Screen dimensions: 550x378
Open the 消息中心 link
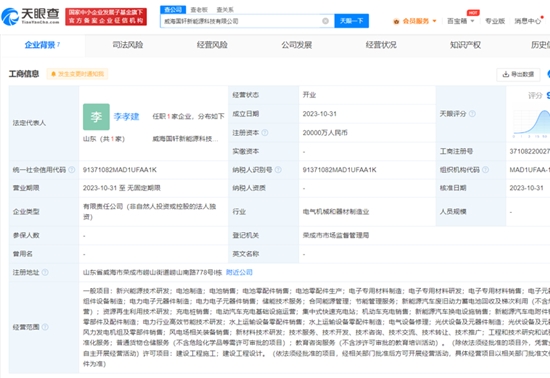(x=528, y=21)
